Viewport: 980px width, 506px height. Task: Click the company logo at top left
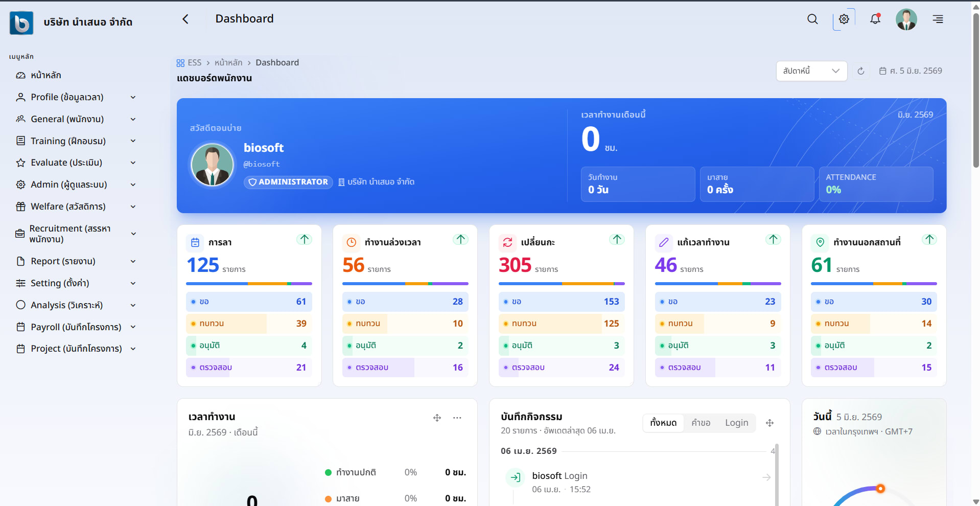point(21,22)
